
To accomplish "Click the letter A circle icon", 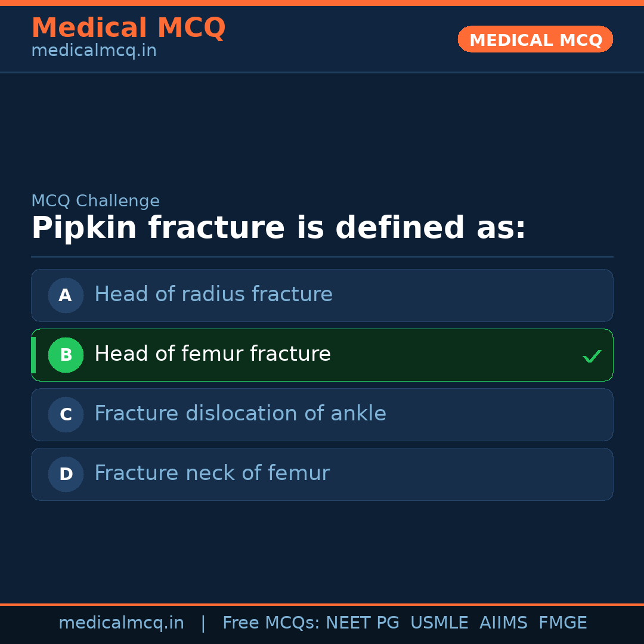I will [66, 295].
